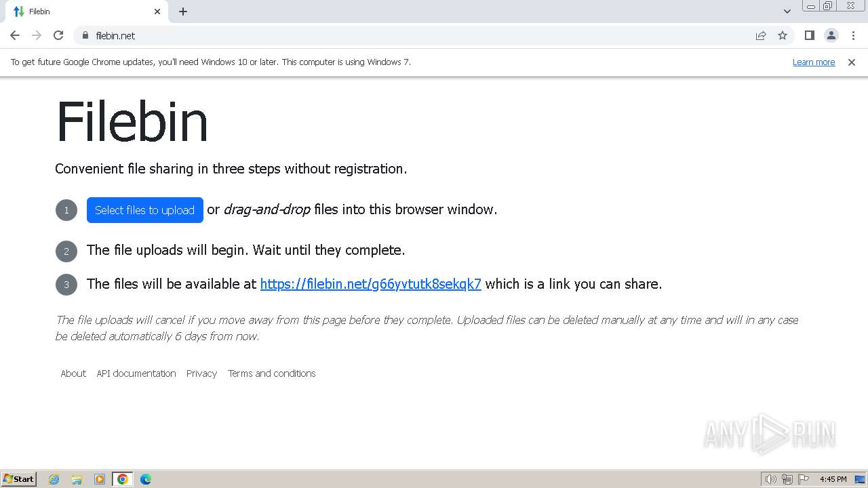Open the filebin.net/g66yvtutk8sekqk7 link

click(x=371, y=284)
